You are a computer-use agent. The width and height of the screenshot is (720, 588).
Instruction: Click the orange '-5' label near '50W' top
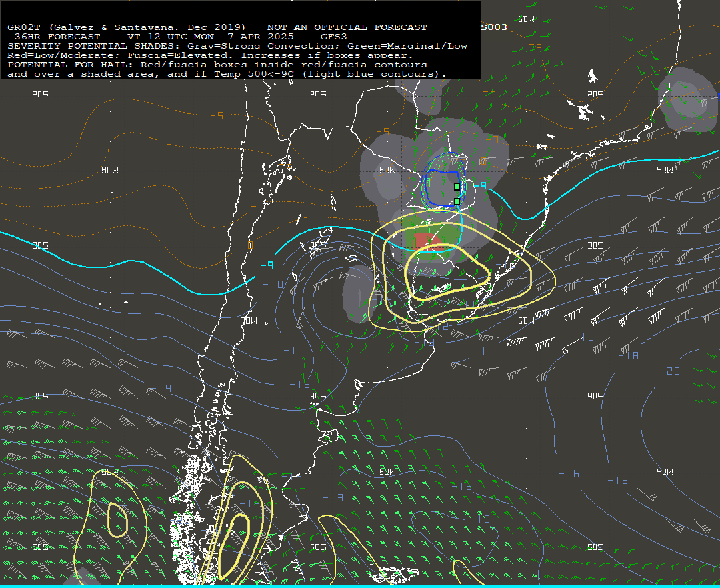535,45
